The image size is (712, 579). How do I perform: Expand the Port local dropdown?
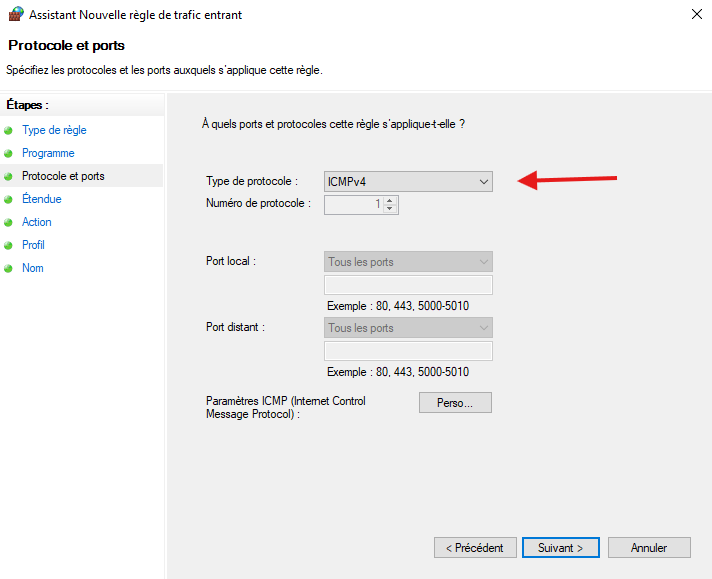(408, 262)
